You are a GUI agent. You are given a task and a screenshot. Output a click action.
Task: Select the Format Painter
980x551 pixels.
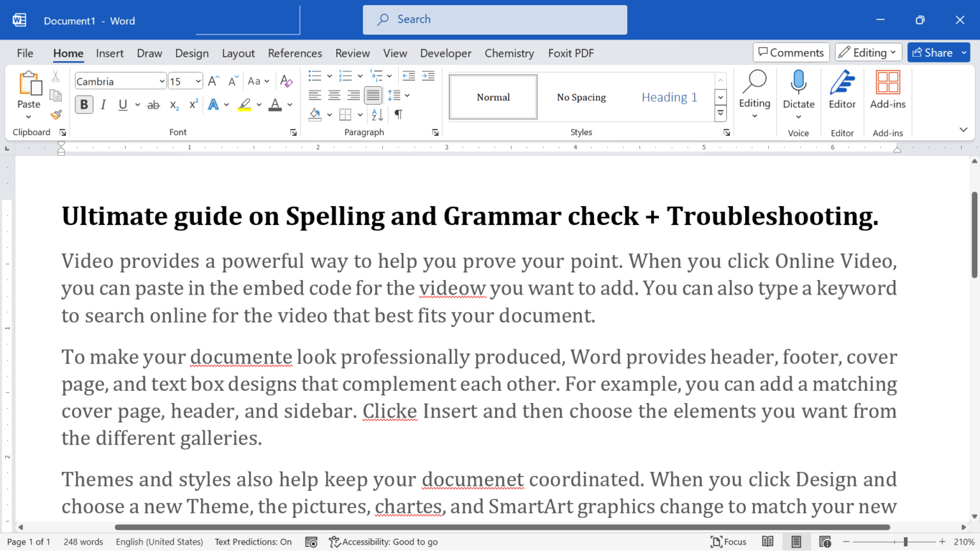click(x=56, y=115)
